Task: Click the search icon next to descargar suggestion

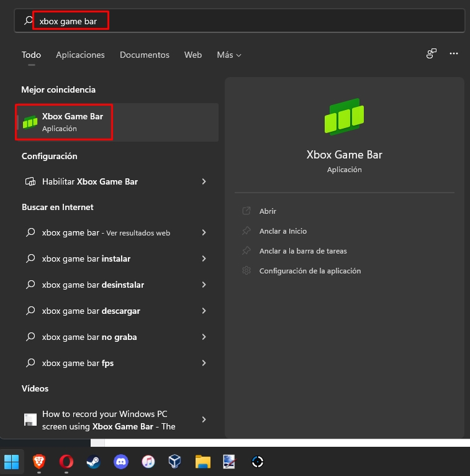Action: pos(30,311)
